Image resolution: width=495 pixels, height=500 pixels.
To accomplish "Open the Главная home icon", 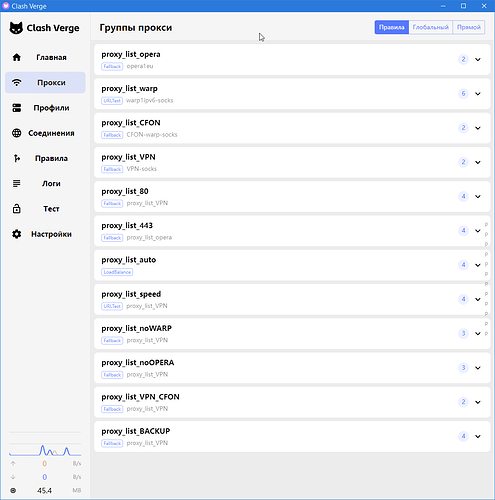I will [17, 57].
